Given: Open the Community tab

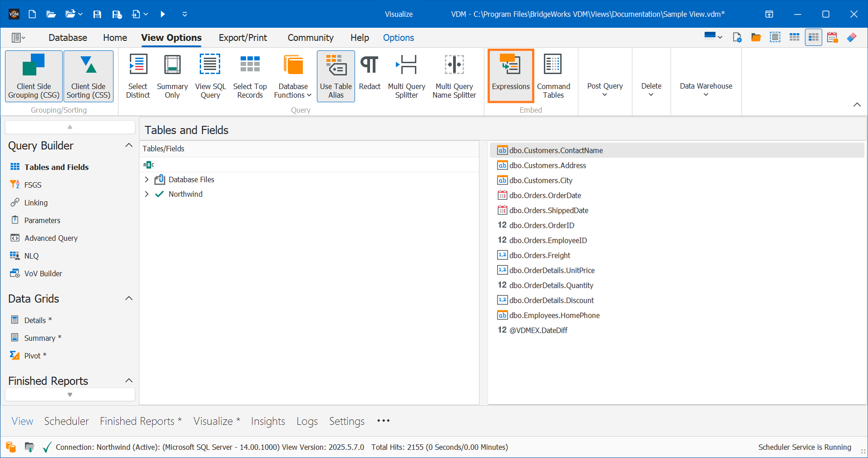Looking at the screenshot, I should tap(311, 38).
